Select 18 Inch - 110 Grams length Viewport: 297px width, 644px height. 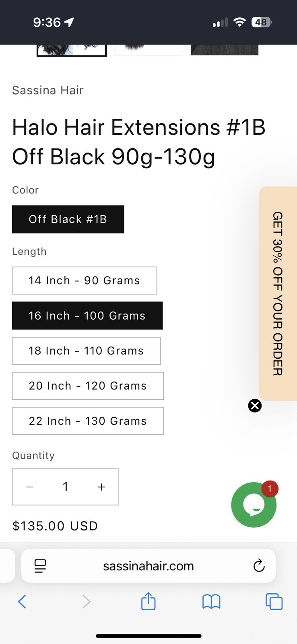pos(86,351)
